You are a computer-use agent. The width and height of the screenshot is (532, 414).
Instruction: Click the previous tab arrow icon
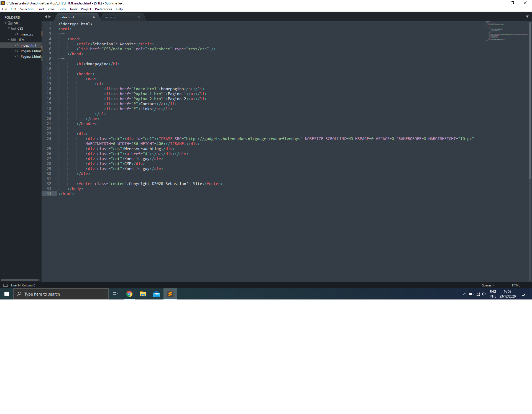46,17
